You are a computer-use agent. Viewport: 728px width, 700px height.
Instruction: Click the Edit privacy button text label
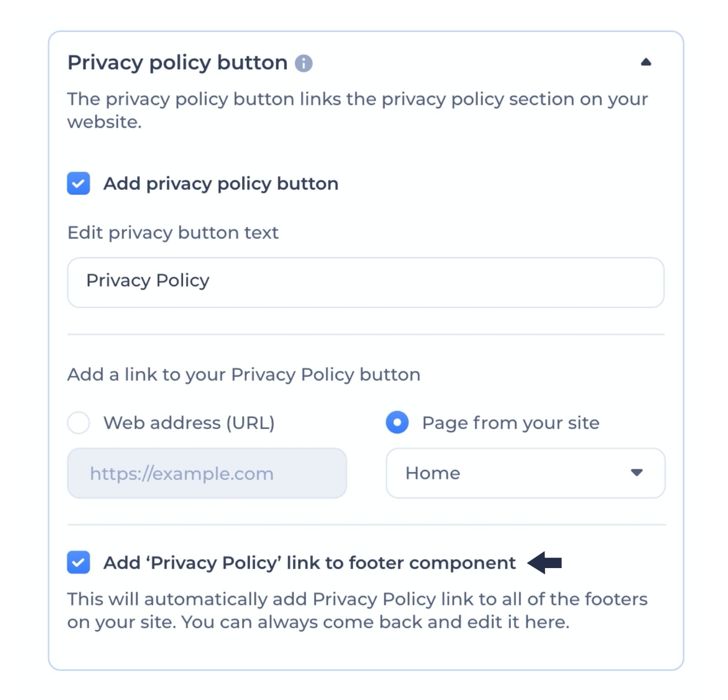coord(172,232)
